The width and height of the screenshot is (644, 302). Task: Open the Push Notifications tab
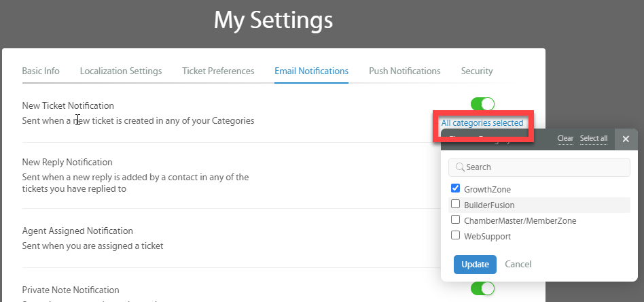point(404,71)
